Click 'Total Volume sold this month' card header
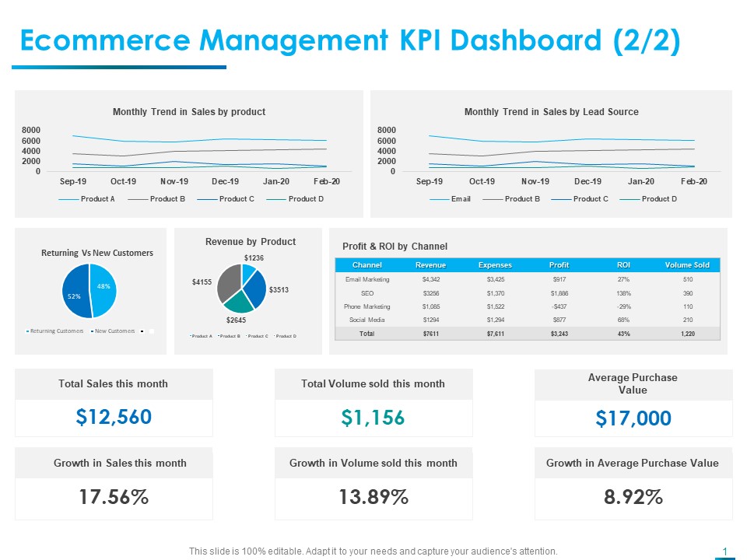 [373, 383]
